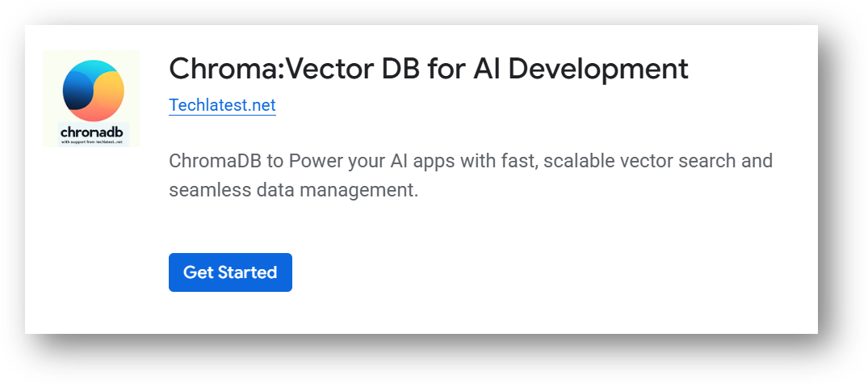Click the "Chroma:Vector DB for AI Development" heading
The height and width of the screenshot is (384, 868).
(428, 70)
